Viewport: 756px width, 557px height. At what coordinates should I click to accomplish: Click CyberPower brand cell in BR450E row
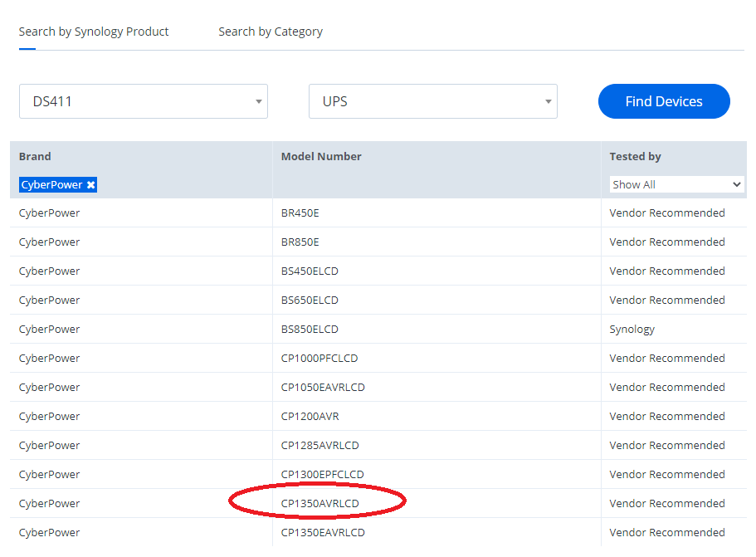(x=49, y=213)
